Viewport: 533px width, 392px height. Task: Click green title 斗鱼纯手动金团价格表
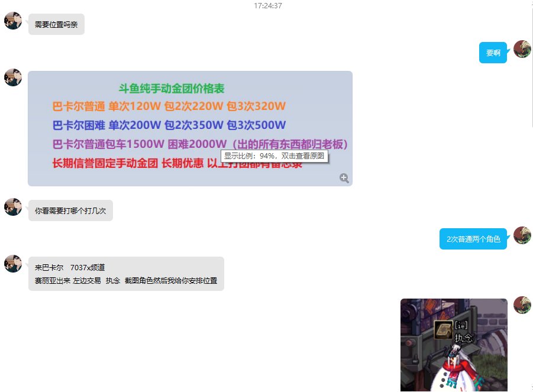(172, 89)
